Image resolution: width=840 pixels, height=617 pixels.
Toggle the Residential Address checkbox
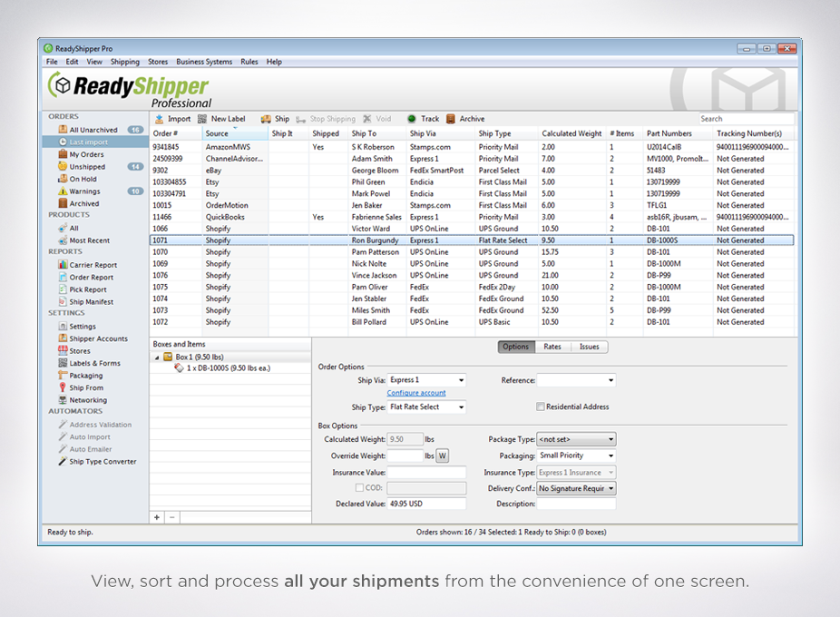tap(541, 406)
